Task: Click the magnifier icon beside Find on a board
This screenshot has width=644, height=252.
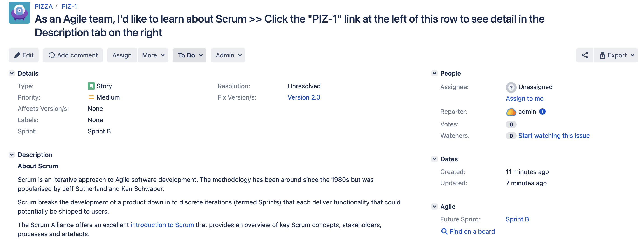Action: pos(444,231)
